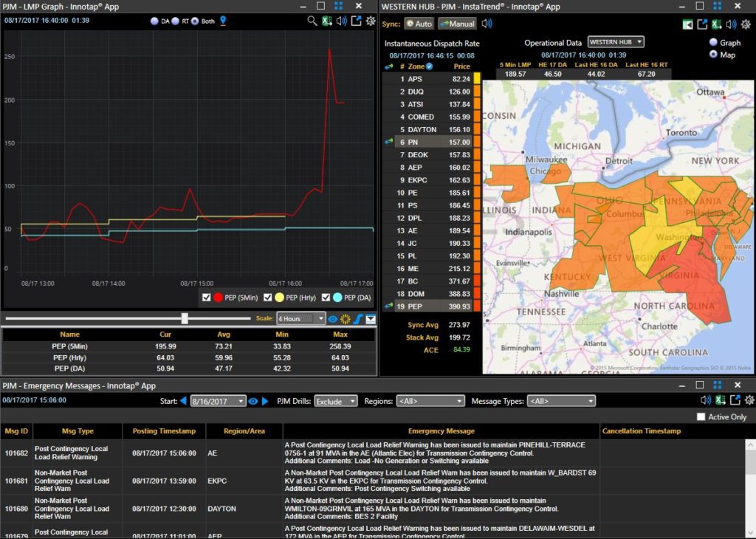The height and width of the screenshot is (539, 756).
Task: Open the PJM Drills Exclude dropdown
Action: point(336,401)
